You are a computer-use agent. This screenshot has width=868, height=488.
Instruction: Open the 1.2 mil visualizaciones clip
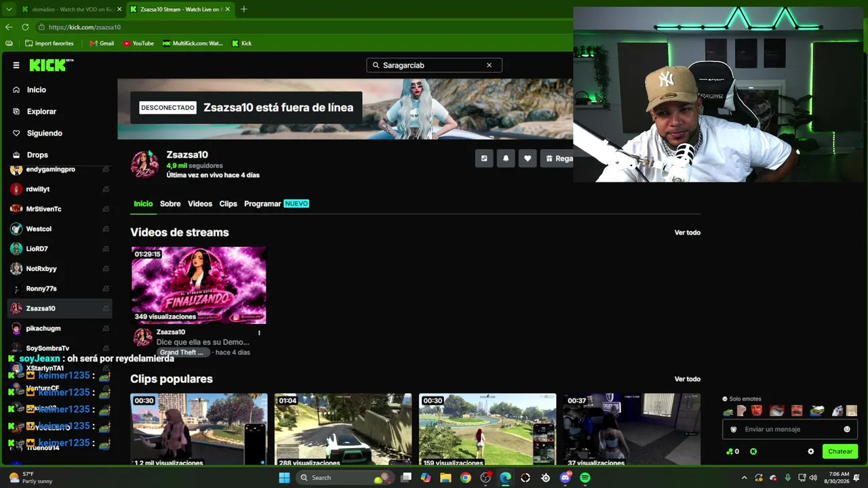point(199,430)
